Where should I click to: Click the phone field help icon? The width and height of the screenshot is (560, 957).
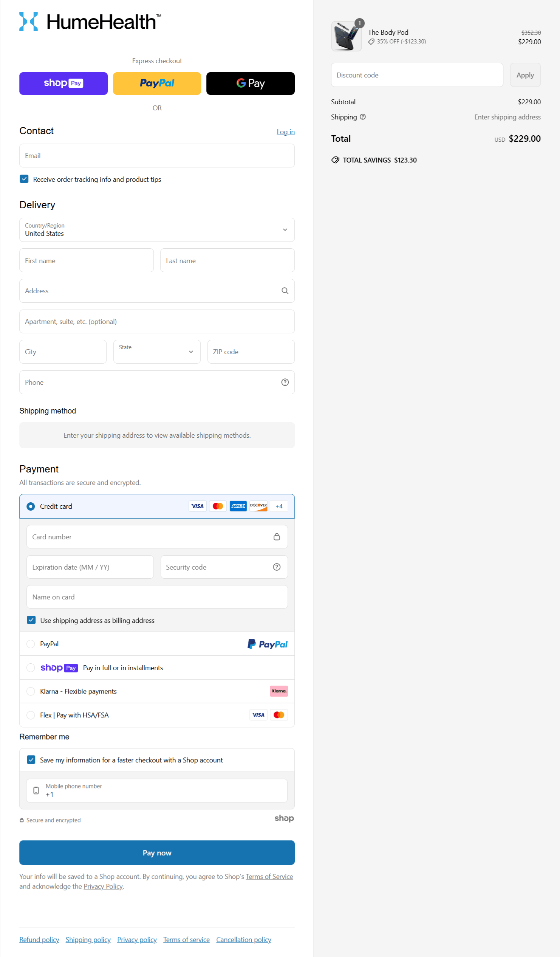point(285,382)
